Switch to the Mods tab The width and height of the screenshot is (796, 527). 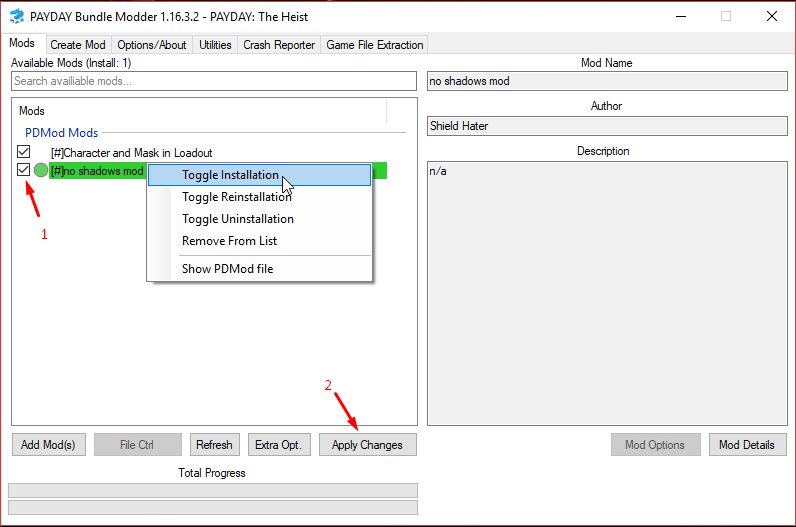point(22,43)
